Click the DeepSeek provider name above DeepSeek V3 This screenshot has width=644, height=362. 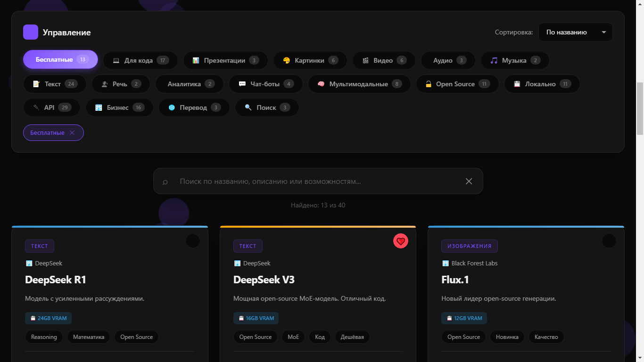[257, 263]
